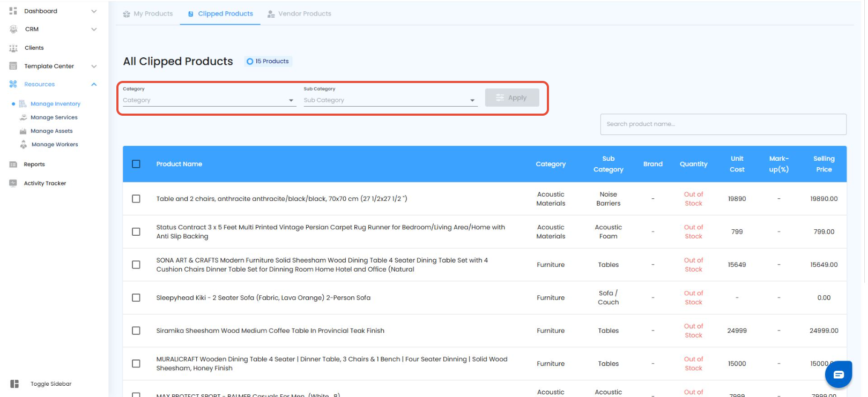
Task: Tick checkbox for Siramika Sheesham Coffee Table
Action: [x=136, y=331]
